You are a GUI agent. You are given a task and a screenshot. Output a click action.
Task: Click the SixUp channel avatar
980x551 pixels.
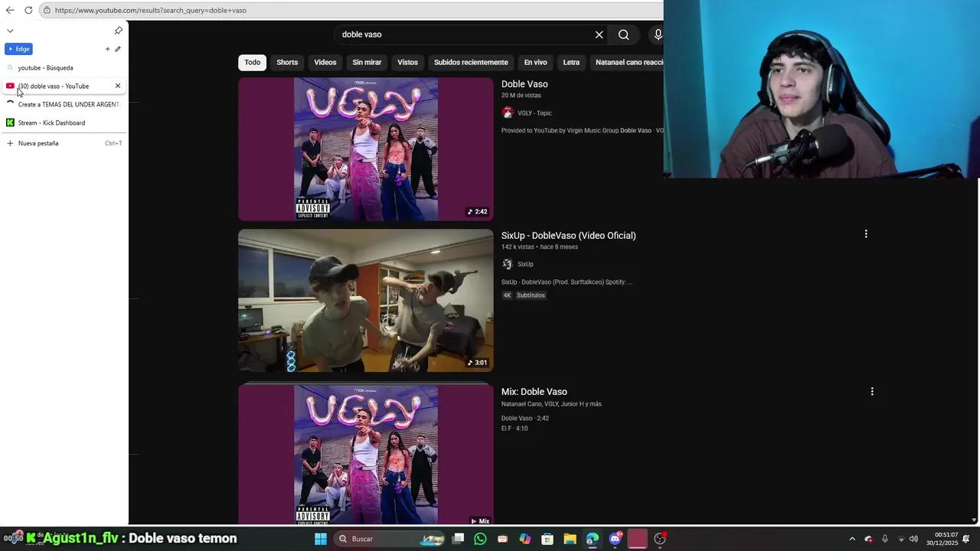(507, 264)
